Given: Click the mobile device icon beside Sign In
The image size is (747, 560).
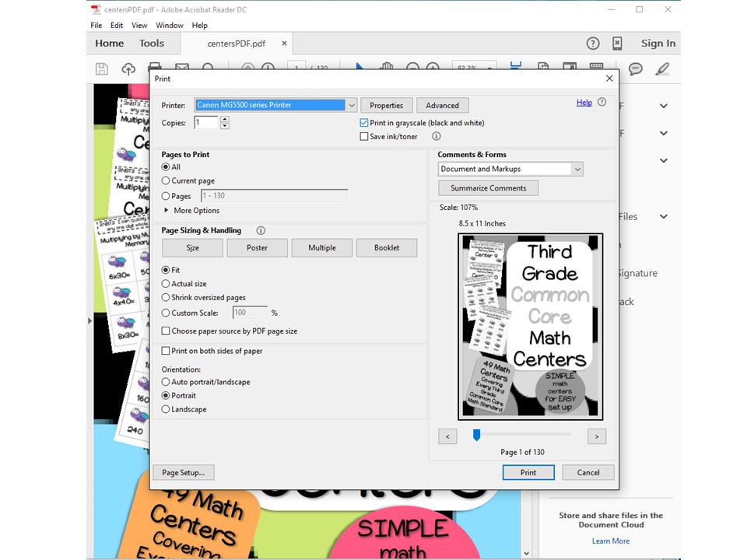Looking at the screenshot, I should point(617,44).
